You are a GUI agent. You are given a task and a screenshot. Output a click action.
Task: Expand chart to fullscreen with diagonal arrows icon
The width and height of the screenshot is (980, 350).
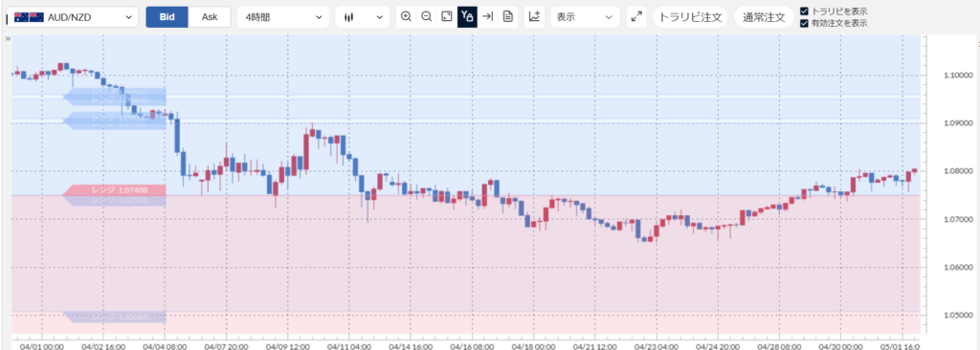[636, 17]
